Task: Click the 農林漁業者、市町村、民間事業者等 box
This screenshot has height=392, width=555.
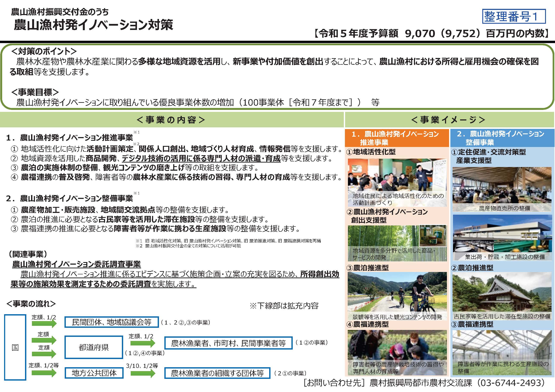Action: (228, 343)
